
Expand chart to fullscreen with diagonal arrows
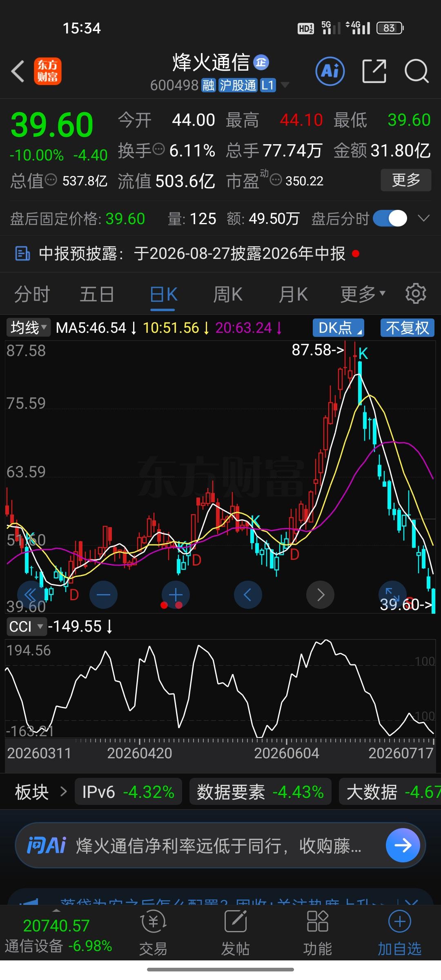[x=392, y=595]
